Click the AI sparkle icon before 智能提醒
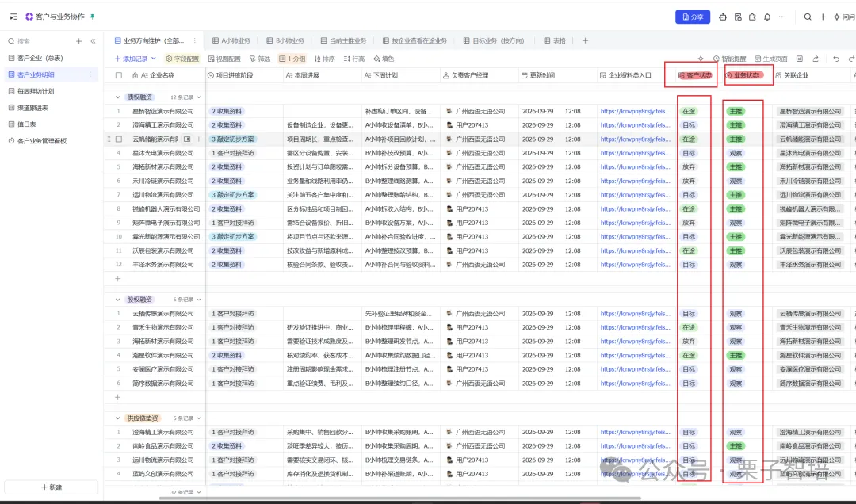The image size is (856, 504). point(701,59)
